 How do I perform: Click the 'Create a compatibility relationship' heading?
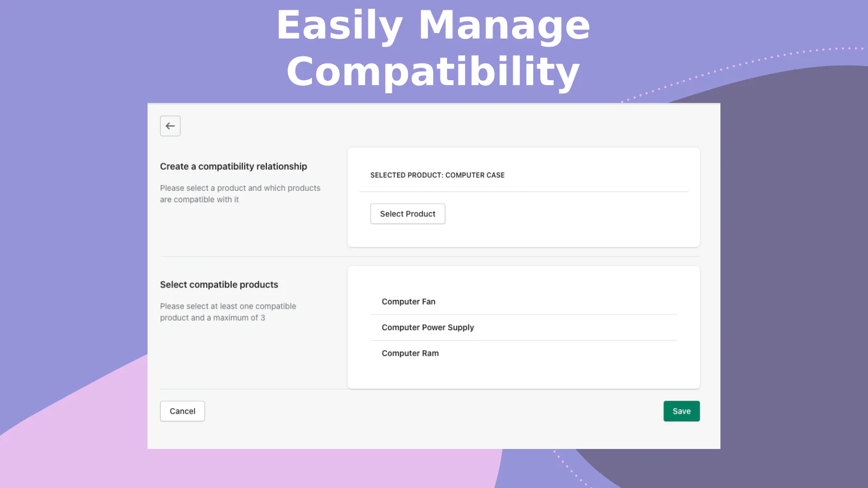point(233,166)
